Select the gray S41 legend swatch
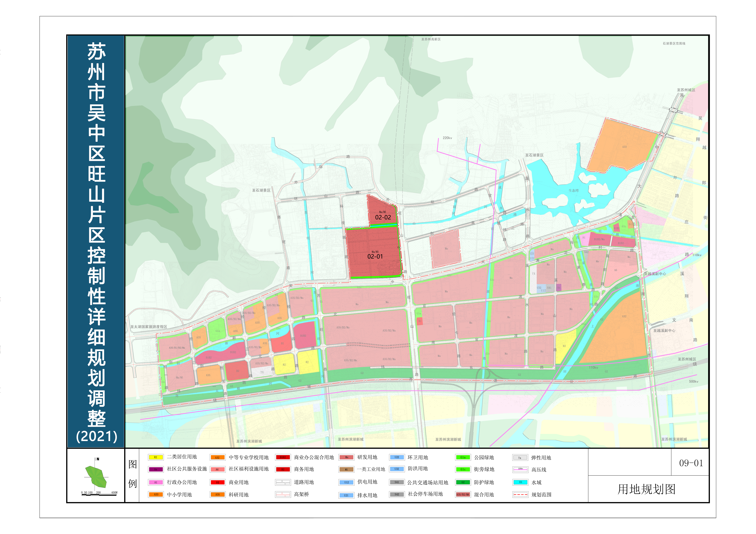This screenshot has width=756, height=534. pyautogui.click(x=397, y=482)
